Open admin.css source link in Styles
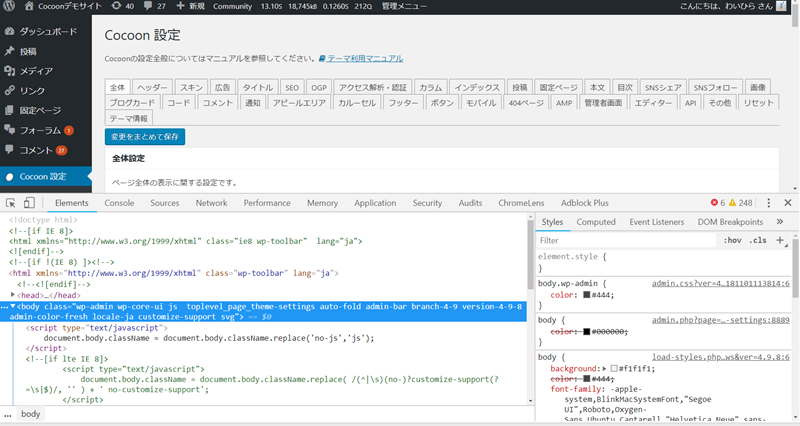This screenshot has height=426, width=800. click(x=720, y=283)
